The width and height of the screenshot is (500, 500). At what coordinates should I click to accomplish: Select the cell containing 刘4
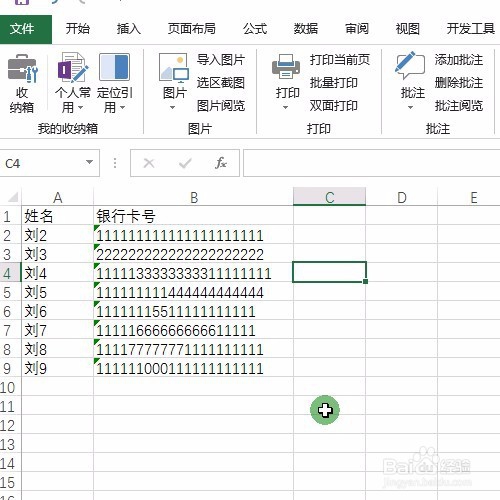pos(58,273)
